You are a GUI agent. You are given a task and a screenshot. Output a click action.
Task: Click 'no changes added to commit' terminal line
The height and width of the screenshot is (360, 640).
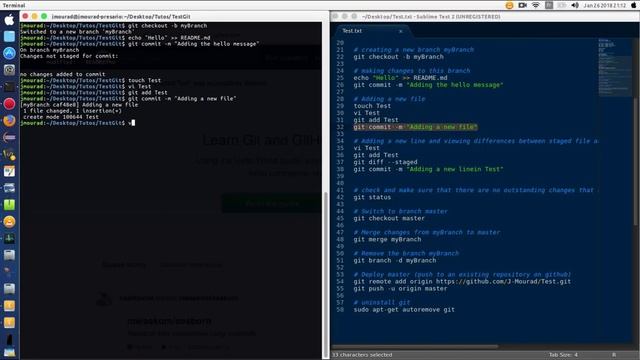62,74
